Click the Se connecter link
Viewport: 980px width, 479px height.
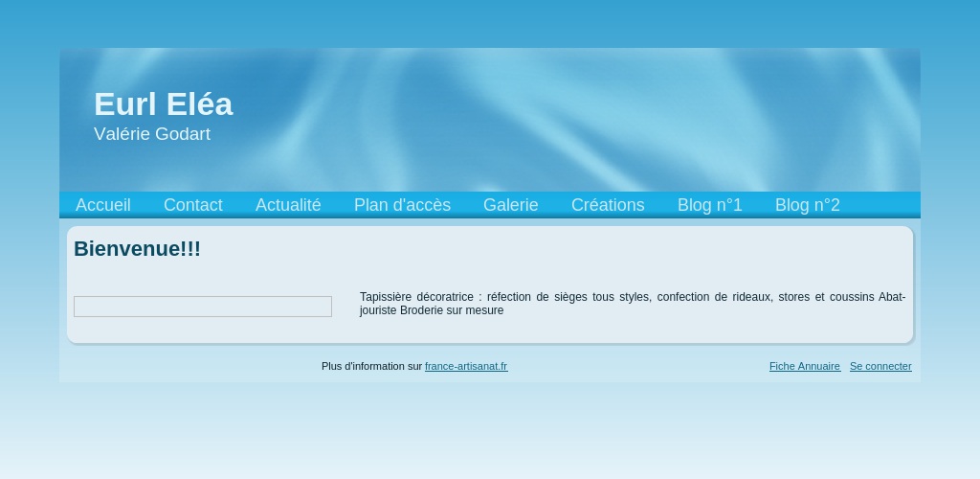(x=880, y=367)
